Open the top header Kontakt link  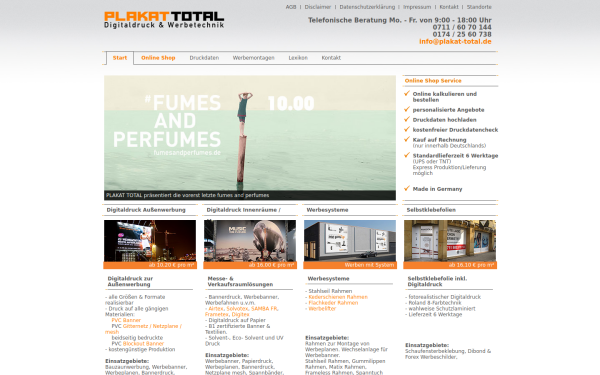click(449, 7)
